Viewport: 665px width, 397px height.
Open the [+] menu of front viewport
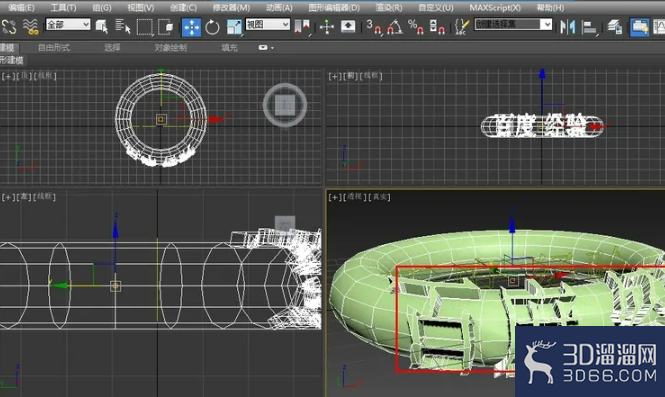click(x=334, y=76)
